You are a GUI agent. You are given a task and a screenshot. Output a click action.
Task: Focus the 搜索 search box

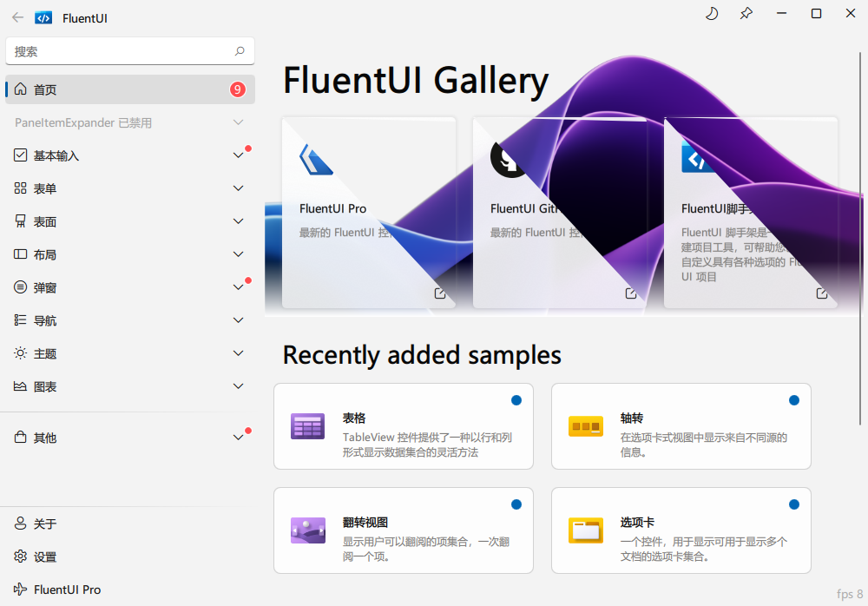tap(130, 51)
